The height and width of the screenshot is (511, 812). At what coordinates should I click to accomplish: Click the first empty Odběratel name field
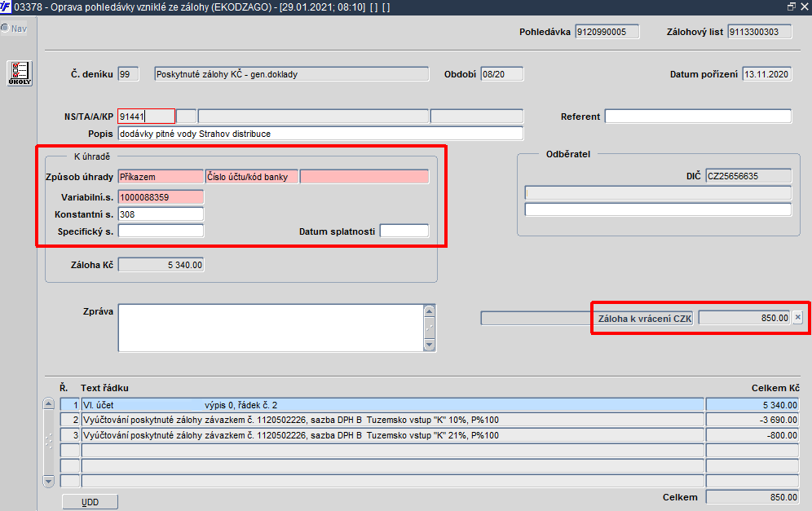coord(658,193)
